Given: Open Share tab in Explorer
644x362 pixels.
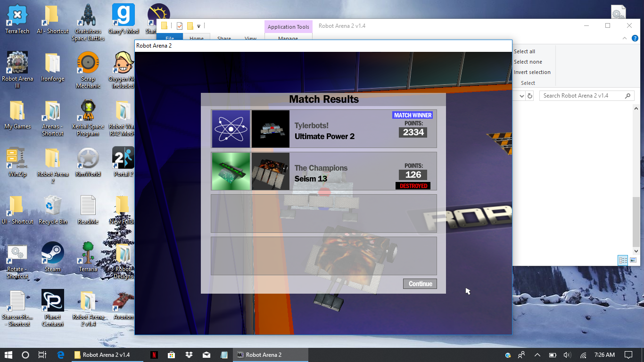Looking at the screenshot, I should coord(224,38).
